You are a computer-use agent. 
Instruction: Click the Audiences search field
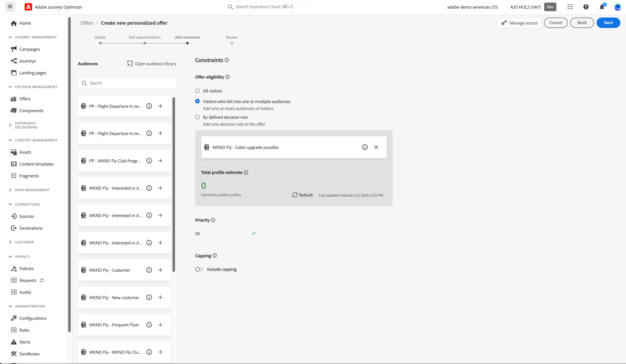point(127,83)
